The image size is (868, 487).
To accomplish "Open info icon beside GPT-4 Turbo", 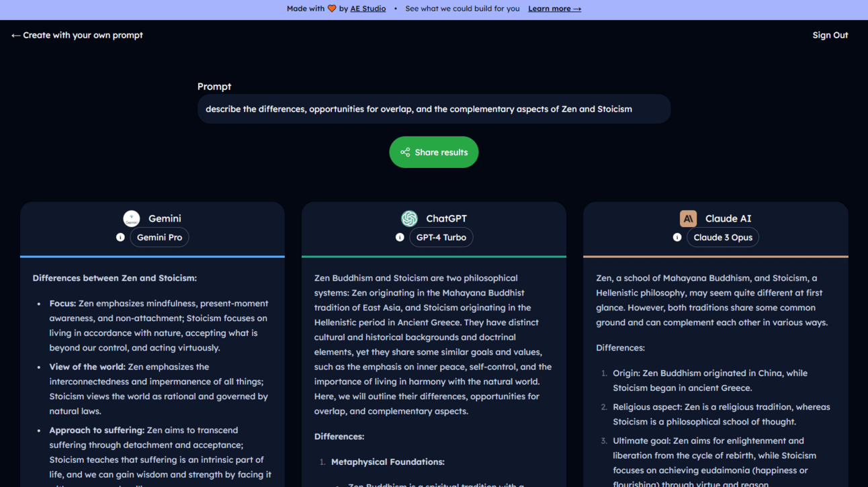I will coord(400,237).
